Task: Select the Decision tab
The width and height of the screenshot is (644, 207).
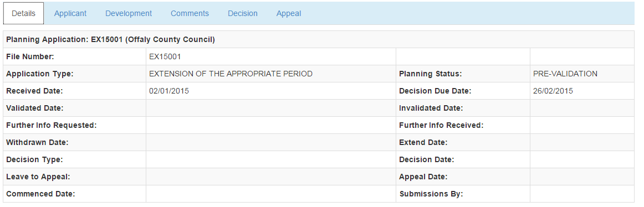Action: pyautogui.click(x=243, y=13)
